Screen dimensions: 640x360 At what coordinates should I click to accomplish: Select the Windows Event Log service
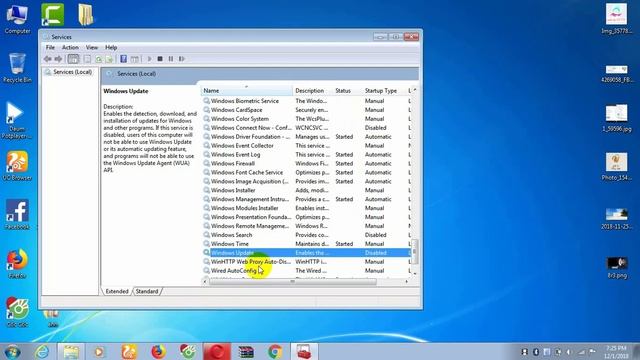click(x=306, y=155)
